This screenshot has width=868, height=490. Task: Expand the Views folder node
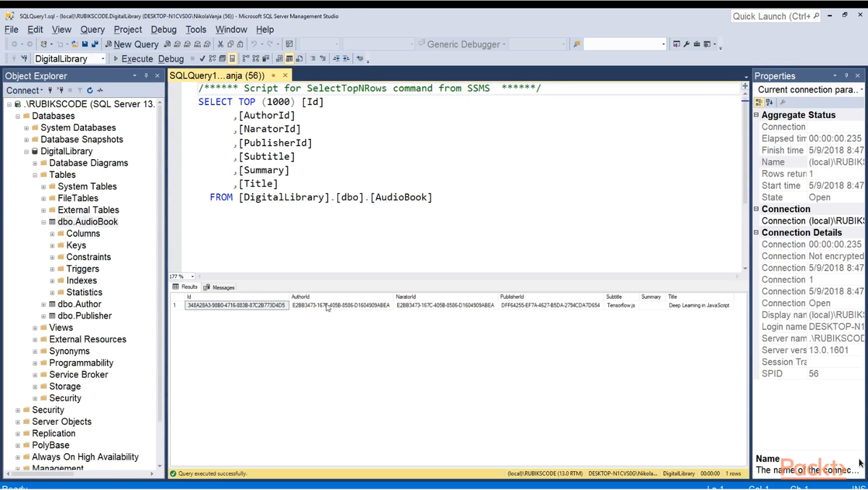35,327
